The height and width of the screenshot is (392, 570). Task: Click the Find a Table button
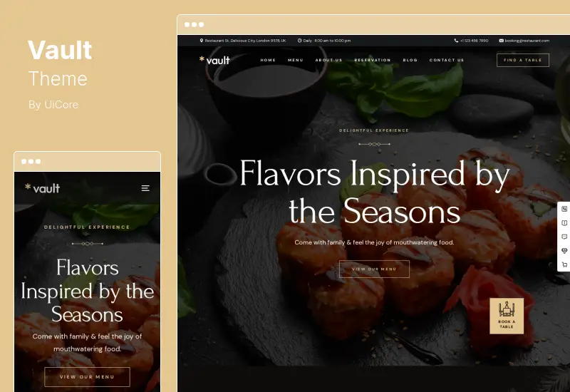click(523, 60)
